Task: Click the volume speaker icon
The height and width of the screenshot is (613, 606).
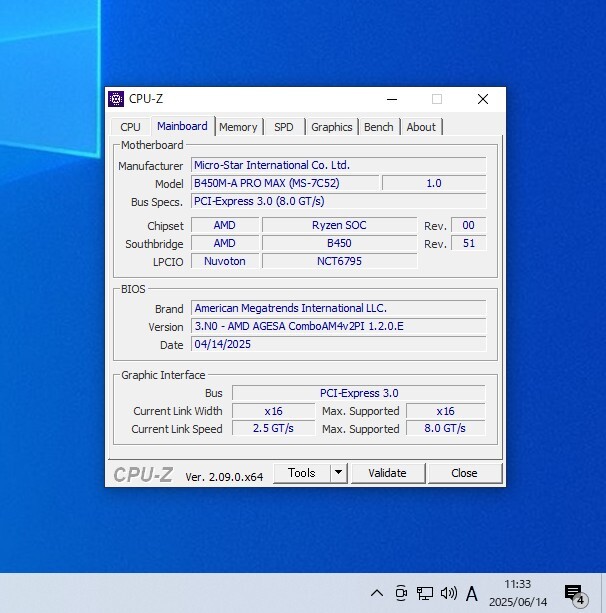Action: click(x=448, y=593)
